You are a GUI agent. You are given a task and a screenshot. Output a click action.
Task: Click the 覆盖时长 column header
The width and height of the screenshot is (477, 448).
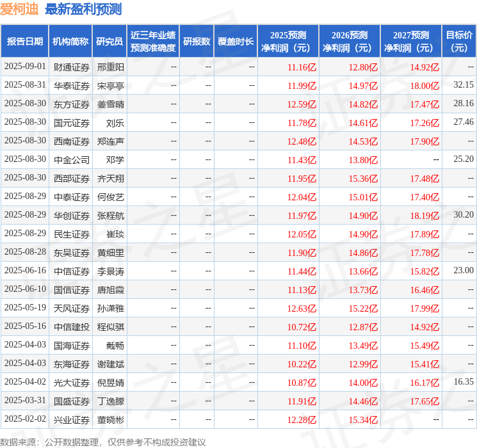point(236,41)
